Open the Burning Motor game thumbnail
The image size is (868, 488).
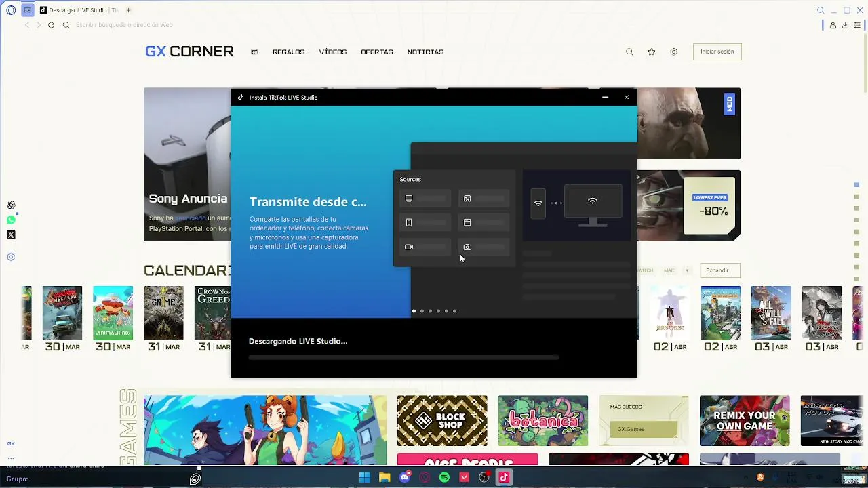832,421
